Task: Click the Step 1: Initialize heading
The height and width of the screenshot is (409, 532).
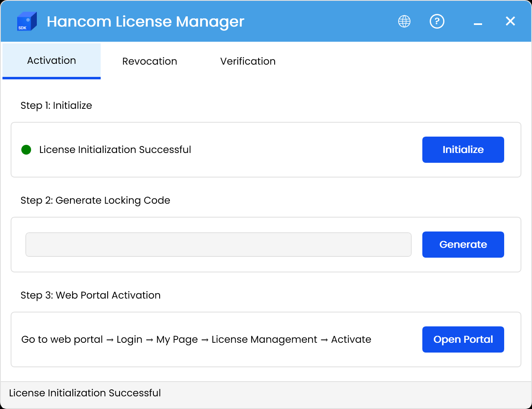Action: click(x=56, y=106)
